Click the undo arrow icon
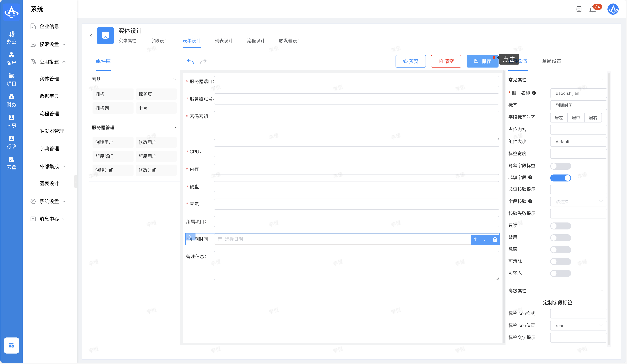This screenshot has width=627, height=364. coord(190,61)
